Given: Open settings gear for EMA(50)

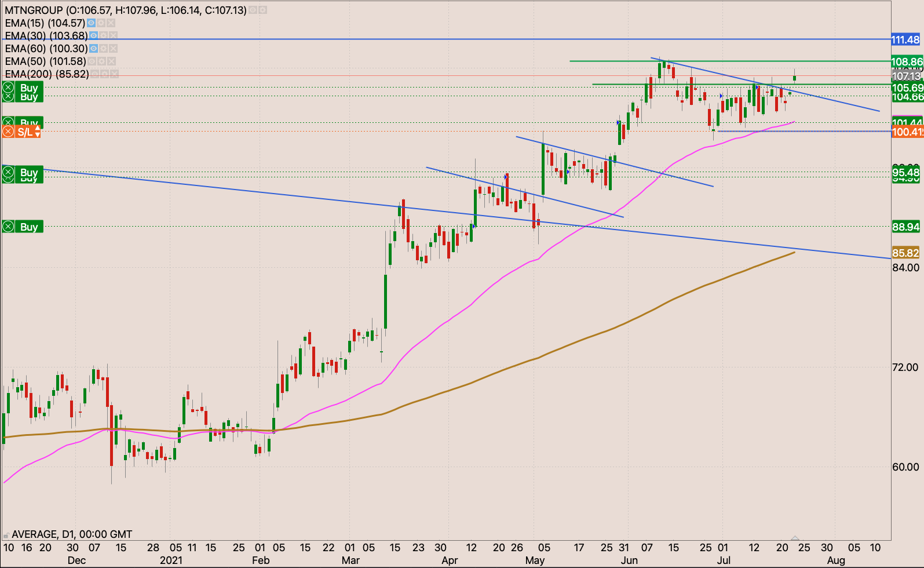Looking at the screenshot, I should (102, 61).
